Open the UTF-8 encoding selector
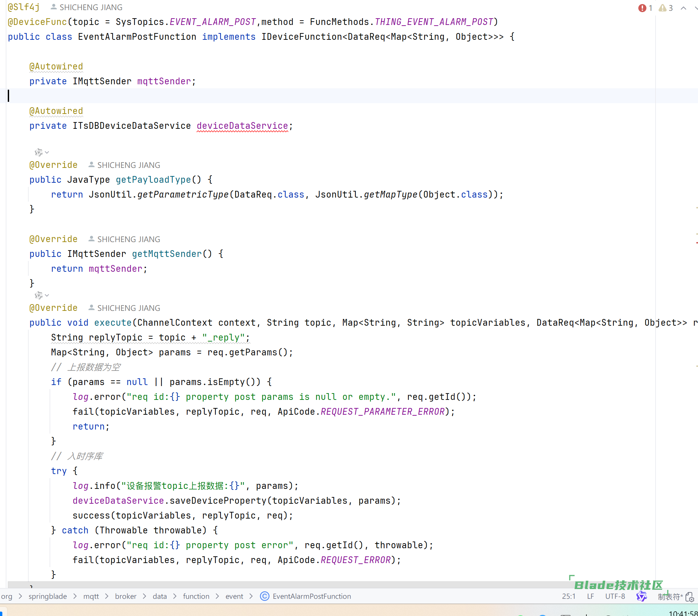 (615, 596)
